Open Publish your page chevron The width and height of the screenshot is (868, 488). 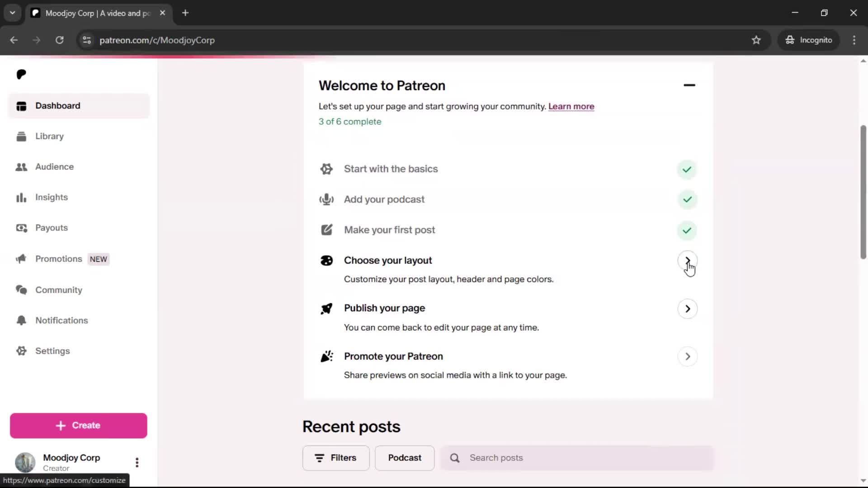(x=687, y=309)
